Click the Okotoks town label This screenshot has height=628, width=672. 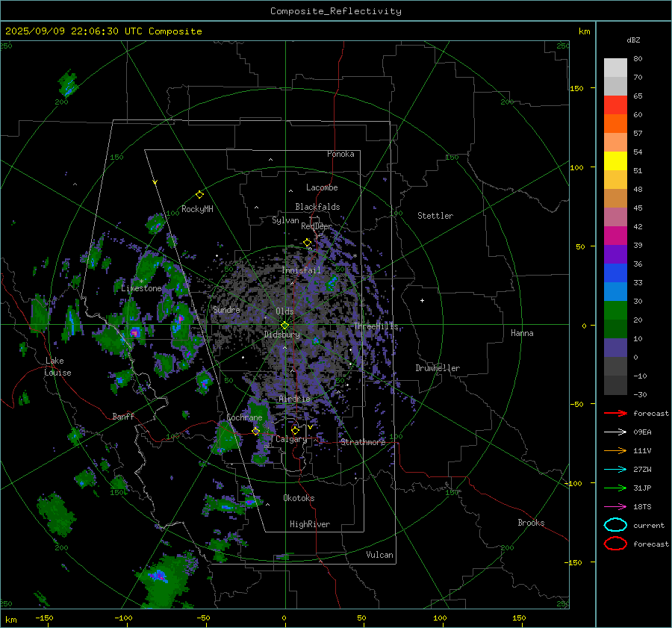tap(299, 497)
